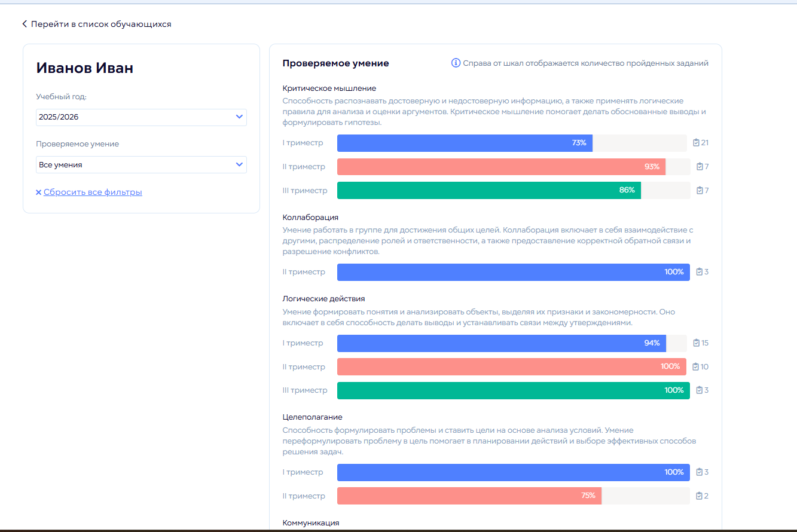Click description starting Способность формулировать проблемы
The height and width of the screenshot is (532, 797).
[x=489, y=441]
